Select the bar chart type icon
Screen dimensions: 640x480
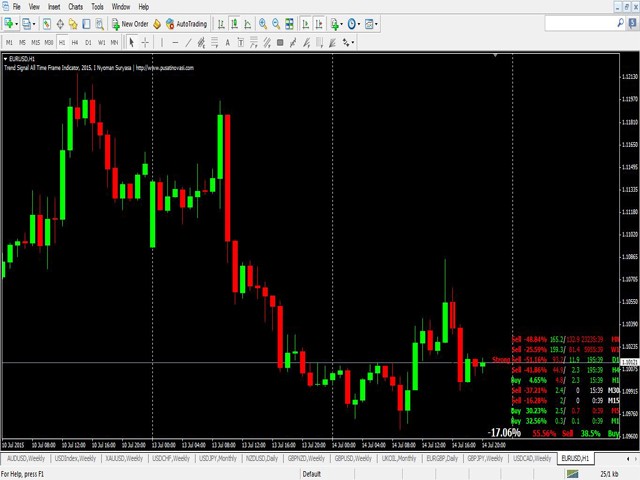(x=222, y=23)
